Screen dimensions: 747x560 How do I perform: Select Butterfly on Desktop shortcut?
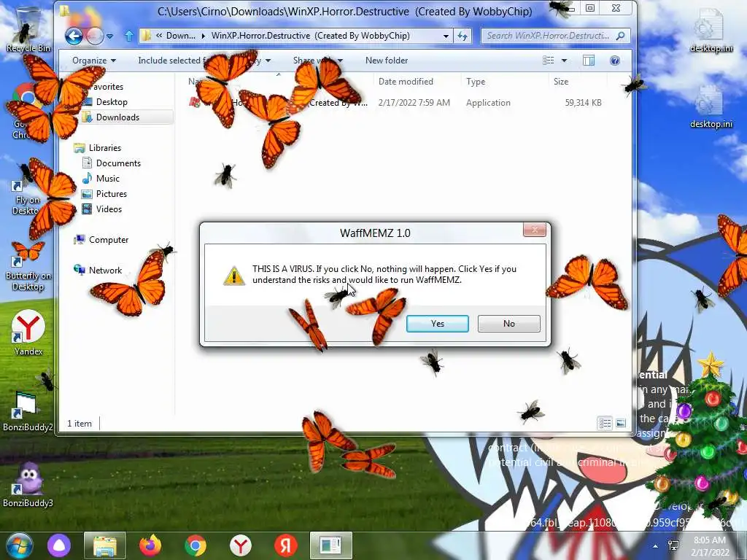[28, 267]
